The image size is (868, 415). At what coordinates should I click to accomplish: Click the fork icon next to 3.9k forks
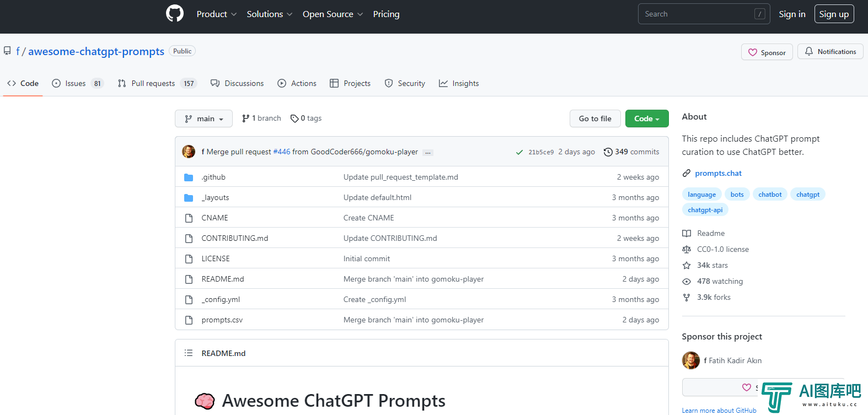pyautogui.click(x=687, y=298)
